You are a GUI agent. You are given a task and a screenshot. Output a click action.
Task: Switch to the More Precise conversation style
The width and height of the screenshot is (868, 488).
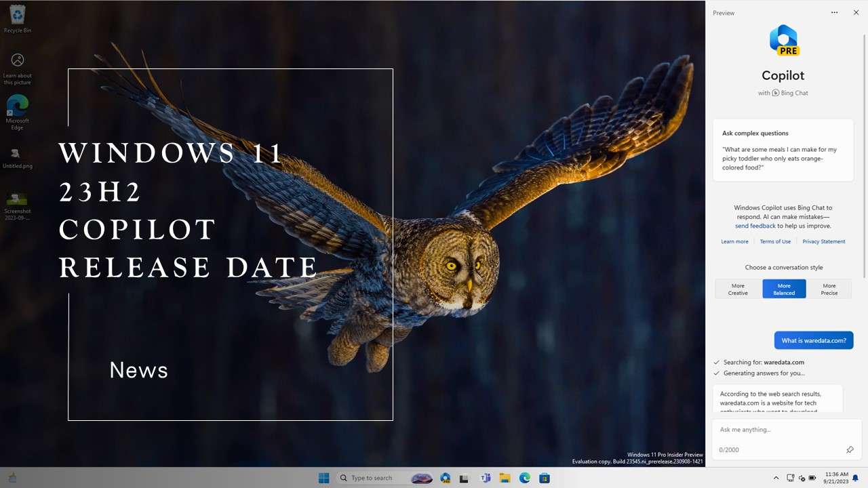click(x=829, y=288)
